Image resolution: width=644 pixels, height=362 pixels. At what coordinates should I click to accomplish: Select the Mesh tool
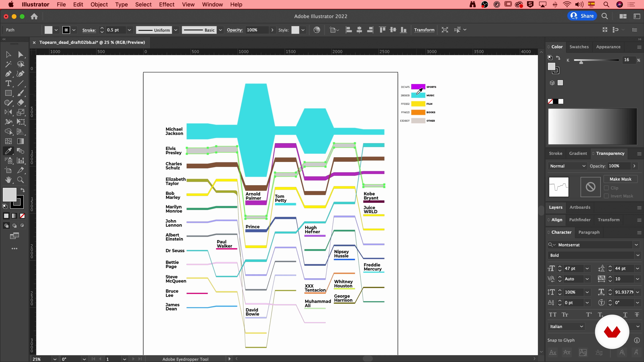click(x=8, y=141)
